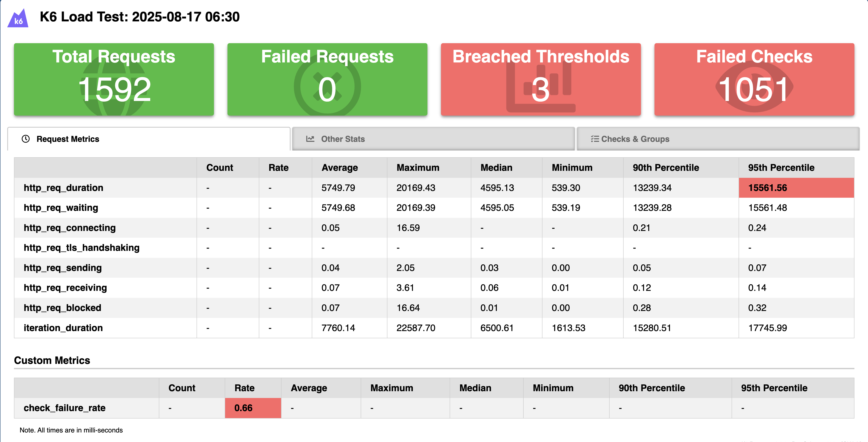Click the checklist icon on Checks & Groups tab
Image resolution: width=868 pixels, height=442 pixels.
pyautogui.click(x=595, y=139)
